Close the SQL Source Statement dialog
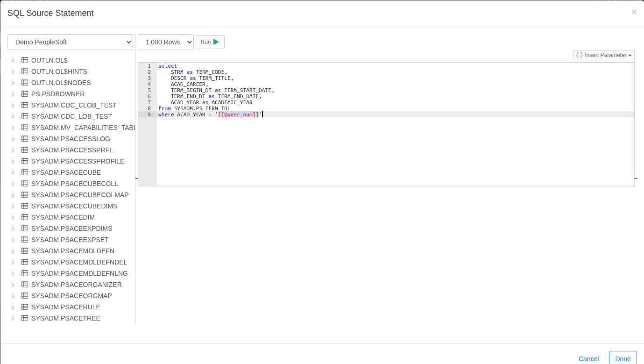 pos(634,12)
